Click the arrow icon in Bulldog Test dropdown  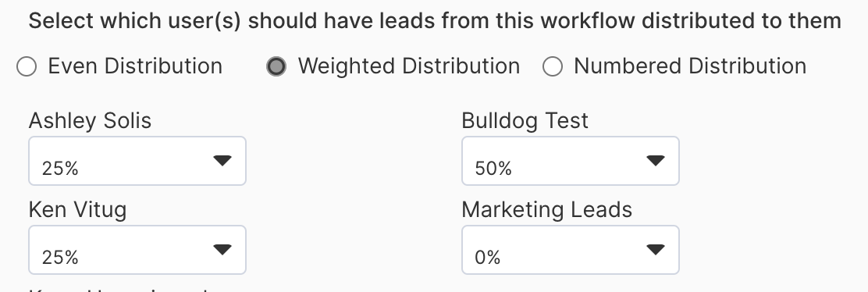tap(656, 161)
